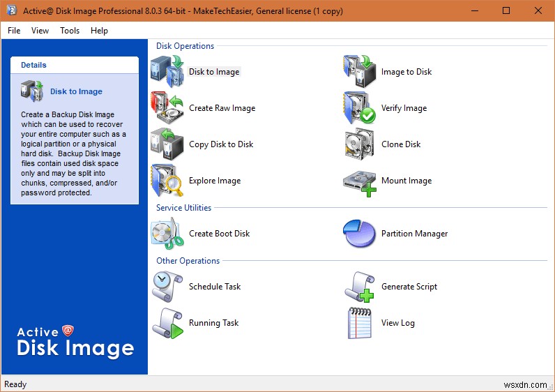Open the View Log notepad icon
Screen dimensions: 555x392
point(360,323)
